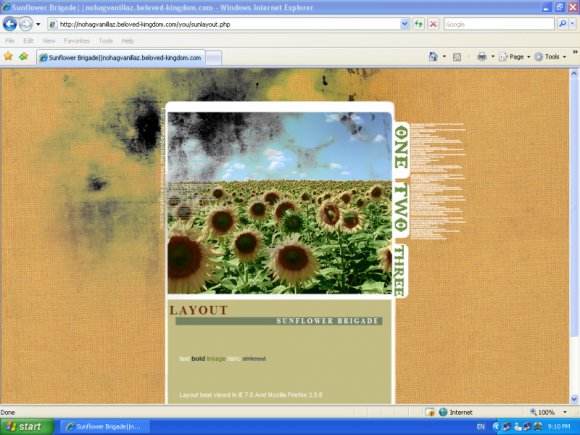Click the TWO navigation tab on page
This screenshot has height=435, width=580.
coord(402,208)
